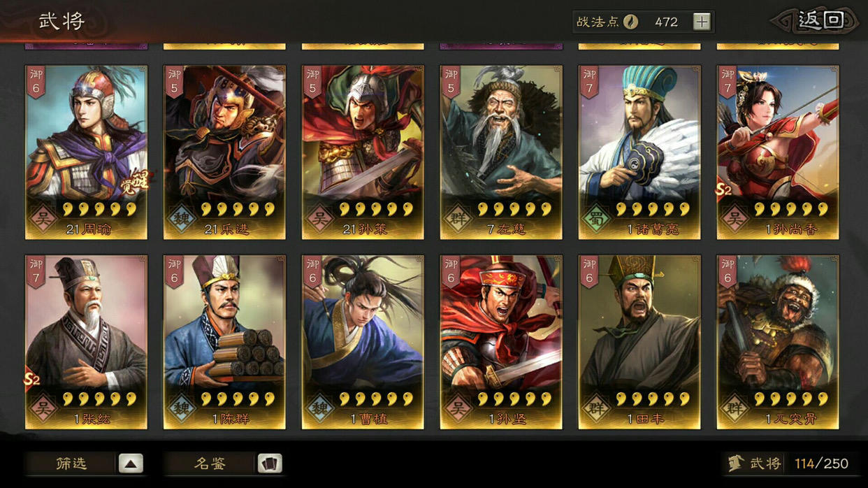Image resolution: width=868 pixels, height=488 pixels.
Task: Click the 群 faction badge on 左慈 card
Action: click(x=458, y=218)
